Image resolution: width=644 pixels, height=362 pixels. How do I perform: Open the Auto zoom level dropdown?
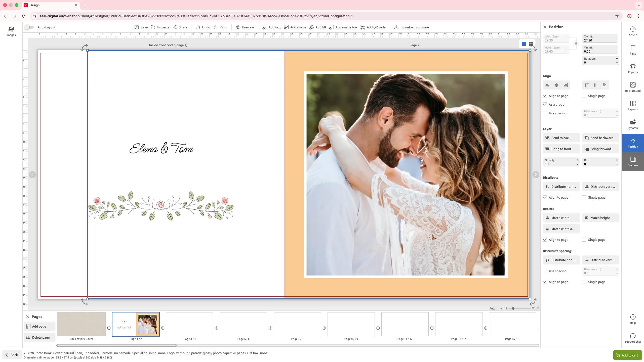click(496, 308)
